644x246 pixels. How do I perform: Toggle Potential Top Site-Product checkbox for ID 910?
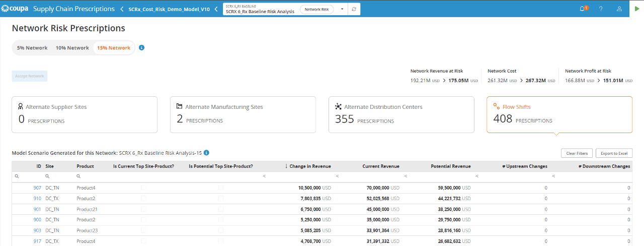tap(220, 198)
